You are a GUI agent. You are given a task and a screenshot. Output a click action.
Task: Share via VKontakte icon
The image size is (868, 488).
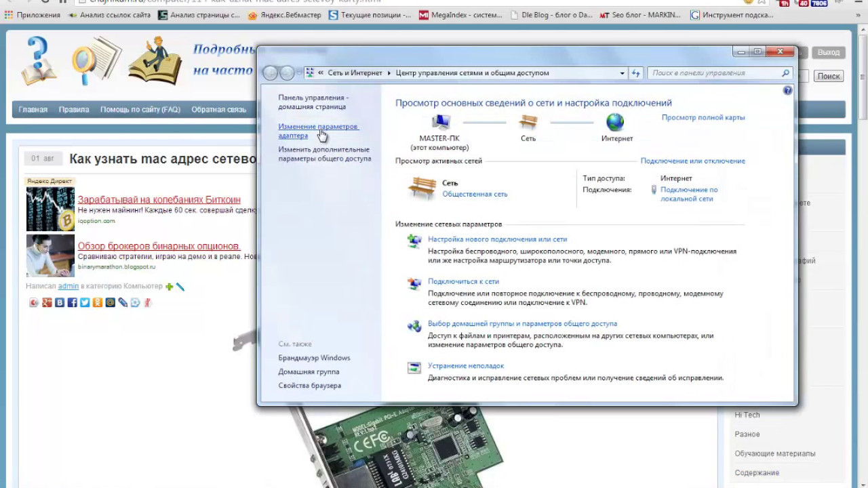click(60, 302)
